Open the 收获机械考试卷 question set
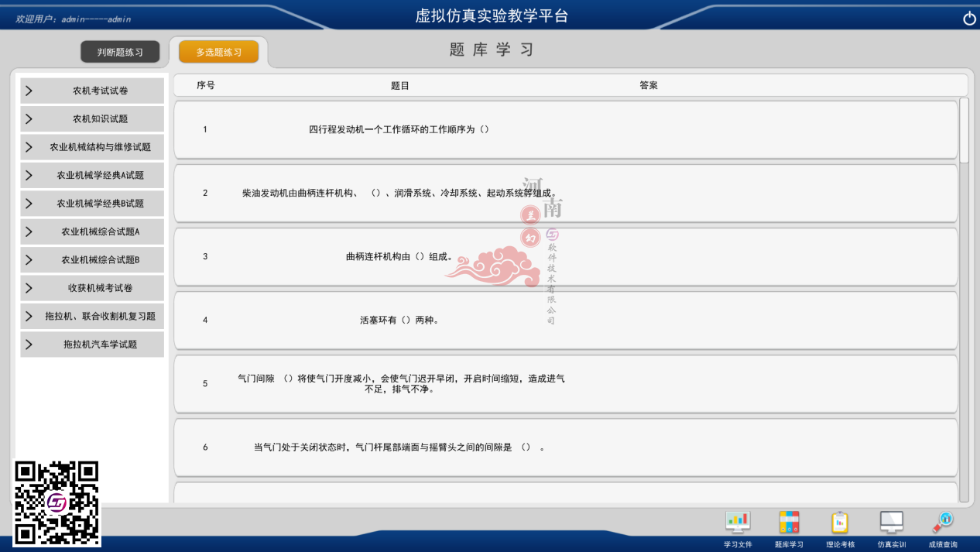The image size is (980, 552). pos(91,287)
